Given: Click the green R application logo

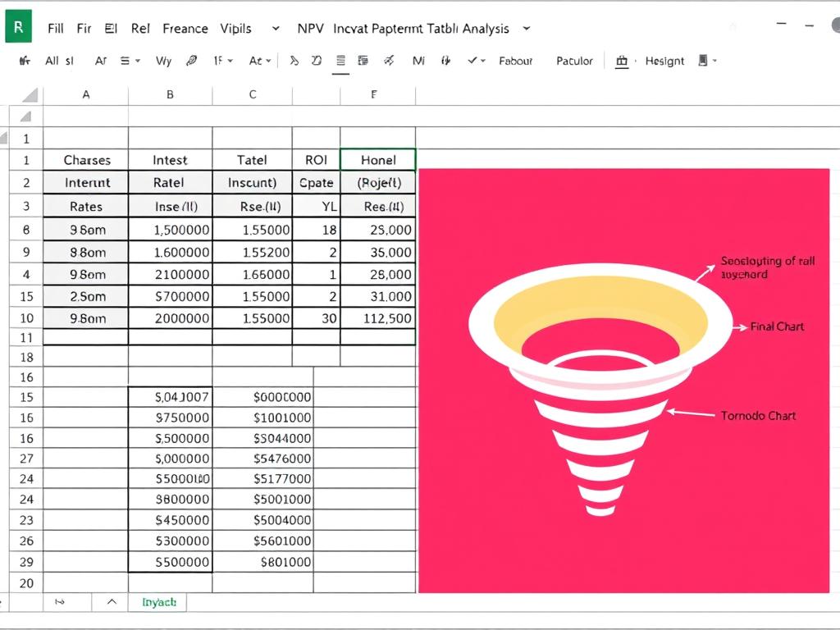Looking at the screenshot, I should pyautogui.click(x=17, y=26).
